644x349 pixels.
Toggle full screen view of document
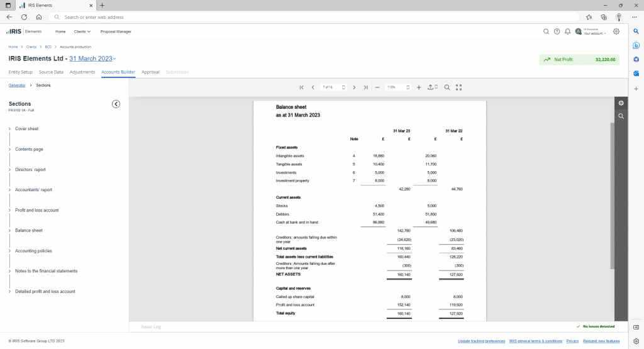point(458,87)
